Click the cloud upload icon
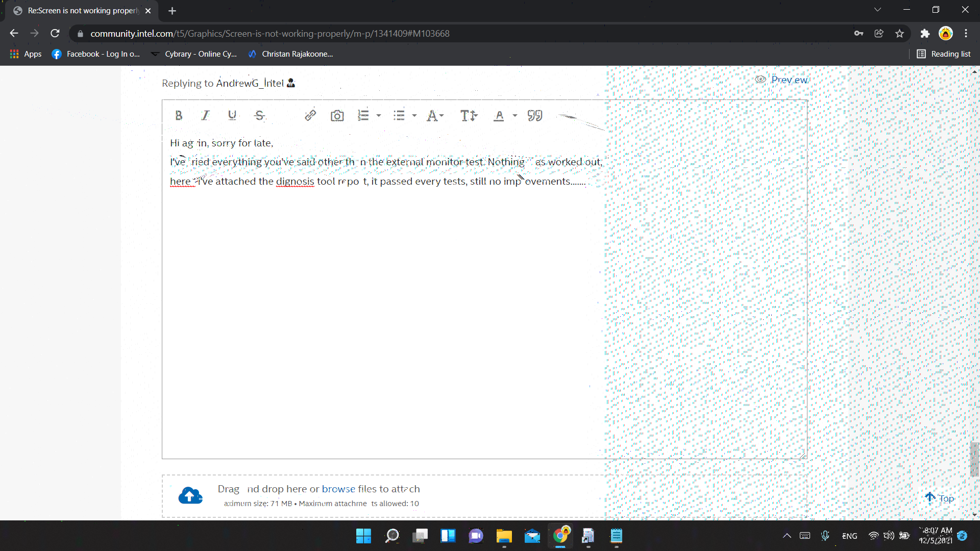Image resolution: width=980 pixels, height=551 pixels. click(190, 495)
